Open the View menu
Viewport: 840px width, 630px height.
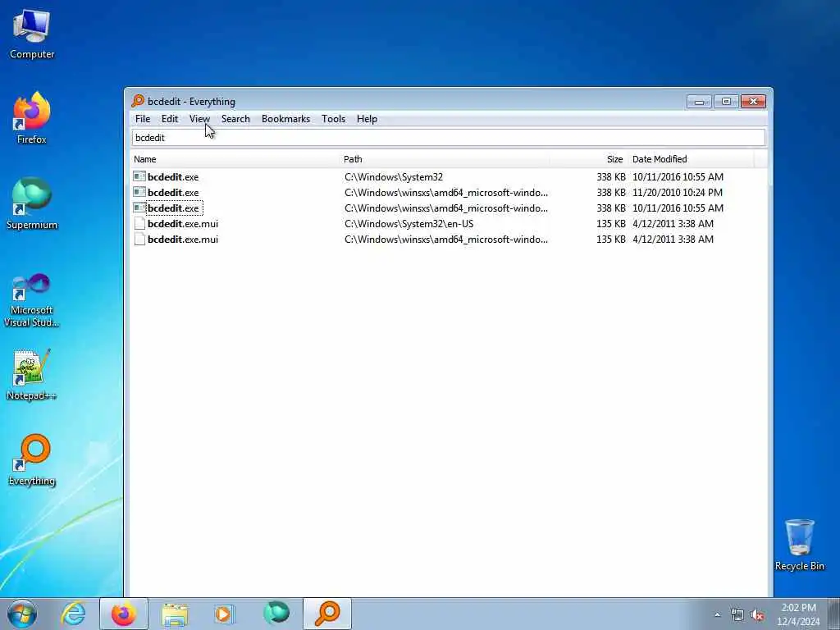pos(199,119)
